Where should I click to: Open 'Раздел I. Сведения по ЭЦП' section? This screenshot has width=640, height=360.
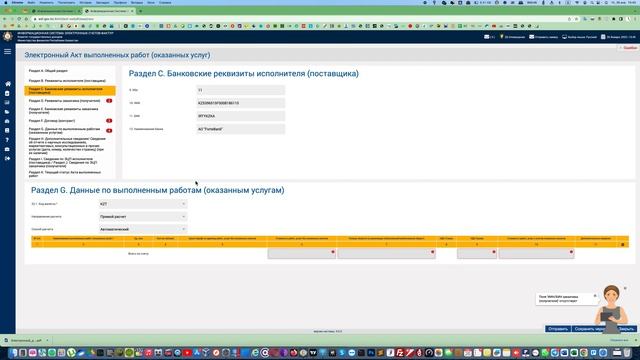[x=63, y=162]
